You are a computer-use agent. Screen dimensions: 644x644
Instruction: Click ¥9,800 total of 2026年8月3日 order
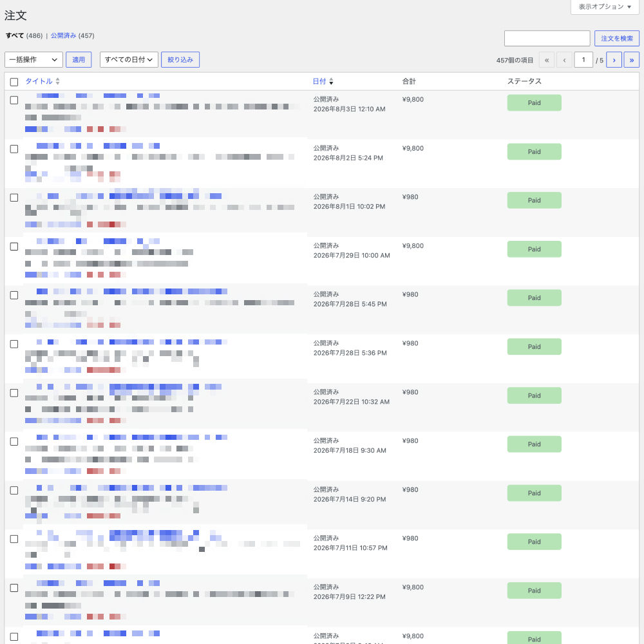[413, 99]
